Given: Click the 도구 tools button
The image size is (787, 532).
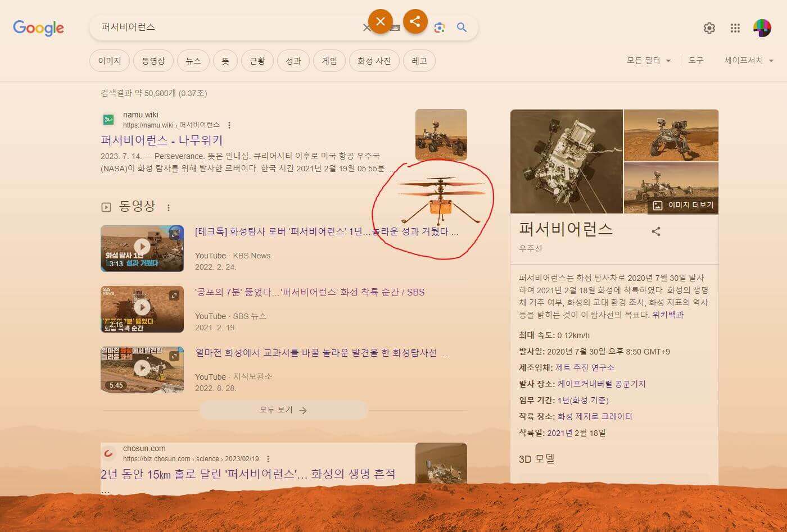Looking at the screenshot, I should coord(696,60).
